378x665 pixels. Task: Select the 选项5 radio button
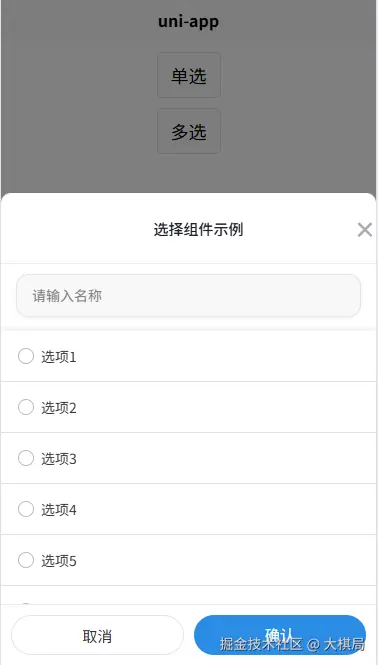[26, 560]
